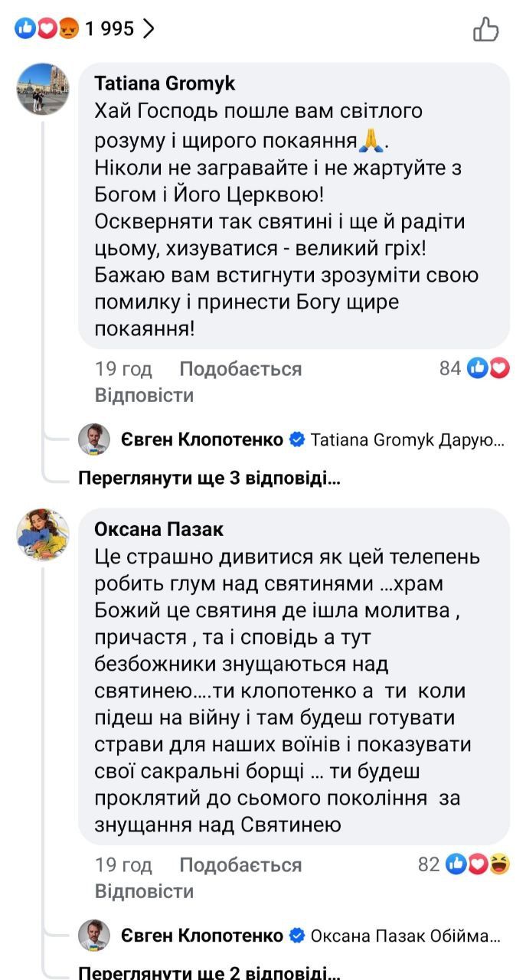
Task: Expand Переглянути ще 3 відповіді
Action: (x=210, y=479)
